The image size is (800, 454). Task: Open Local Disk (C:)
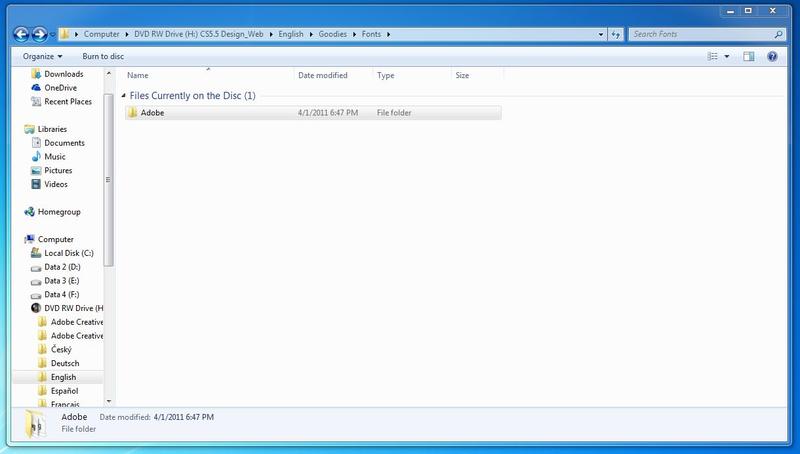coord(62,253)
